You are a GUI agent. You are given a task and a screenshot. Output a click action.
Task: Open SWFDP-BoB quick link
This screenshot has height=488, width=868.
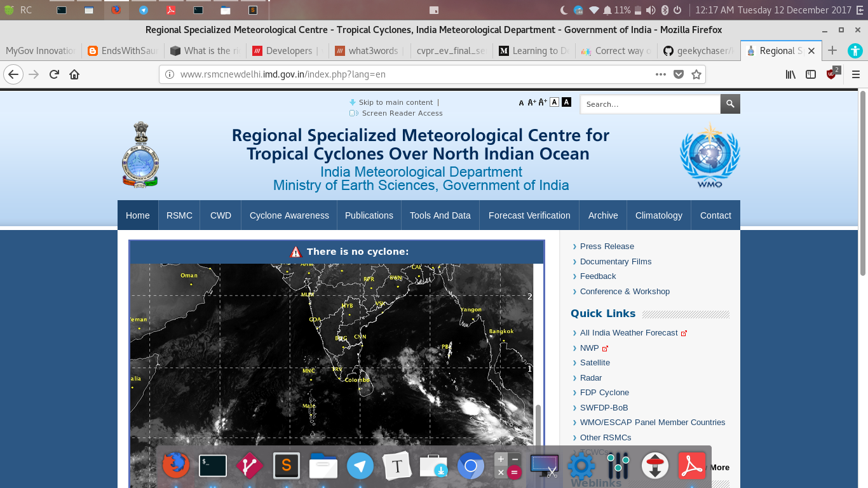tap(604, 408)
